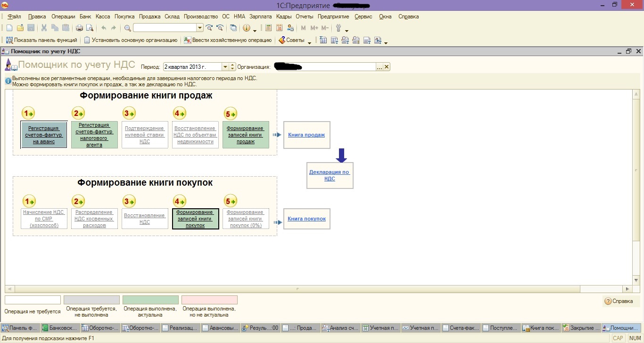The height and width of the screenshot is (343, 644).
Task: Open the Банк menu
Action: pyautogui.click(x=86, y=16)
